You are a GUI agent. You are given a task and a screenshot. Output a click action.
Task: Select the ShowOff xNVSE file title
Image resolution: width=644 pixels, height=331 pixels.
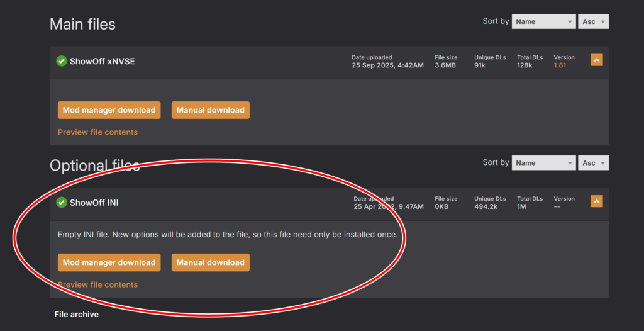tap(102, 62)
